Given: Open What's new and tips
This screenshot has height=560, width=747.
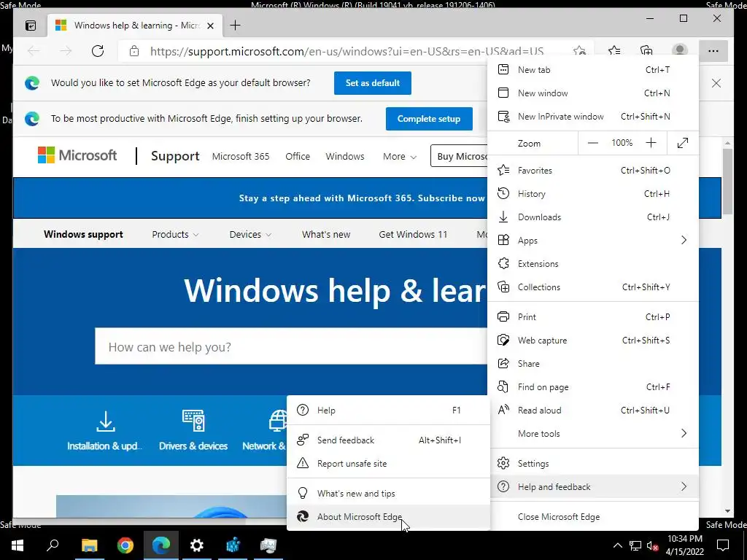Looking at the screenshot, I should pyautogui.click(x=388, y=494).
